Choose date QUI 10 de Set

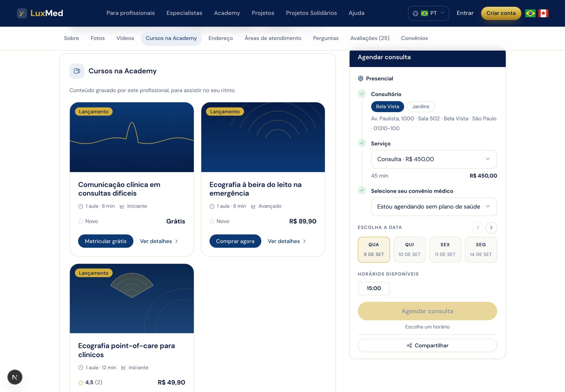[410, 249]
